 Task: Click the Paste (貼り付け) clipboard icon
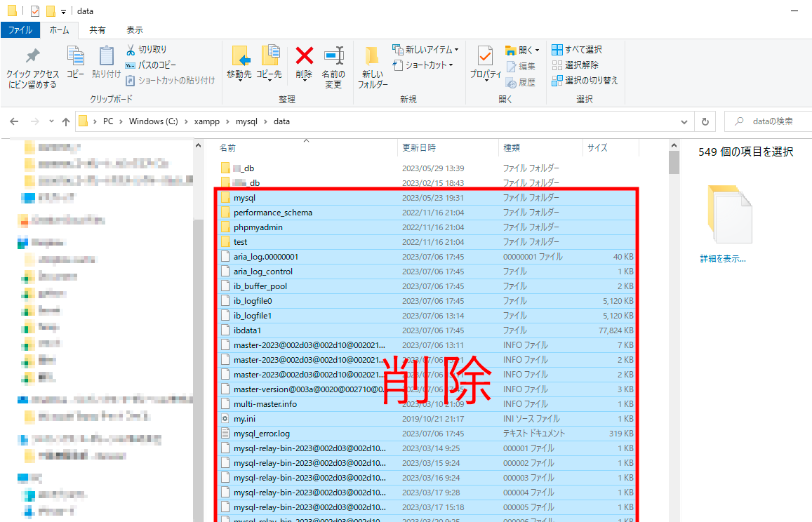(107, 56)
